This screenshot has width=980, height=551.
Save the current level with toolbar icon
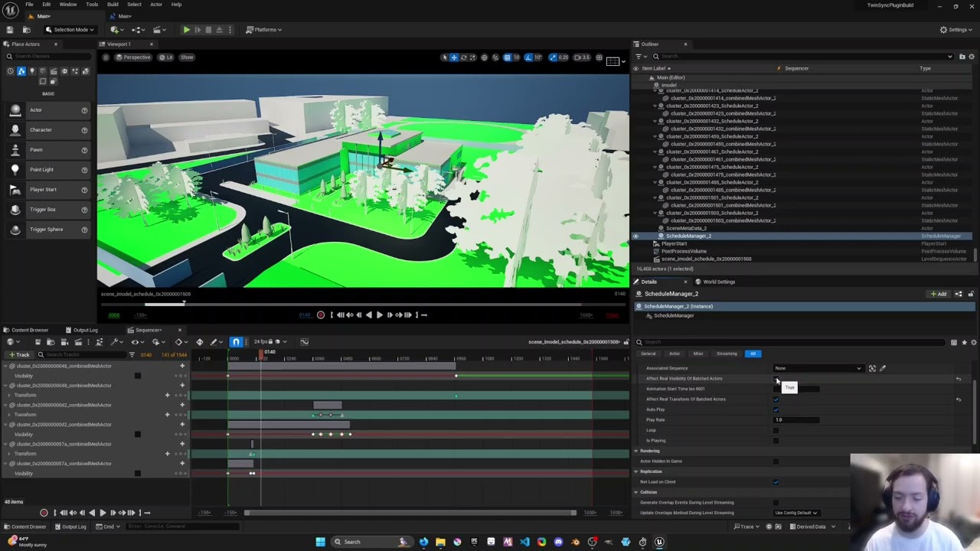pos(10,30)
